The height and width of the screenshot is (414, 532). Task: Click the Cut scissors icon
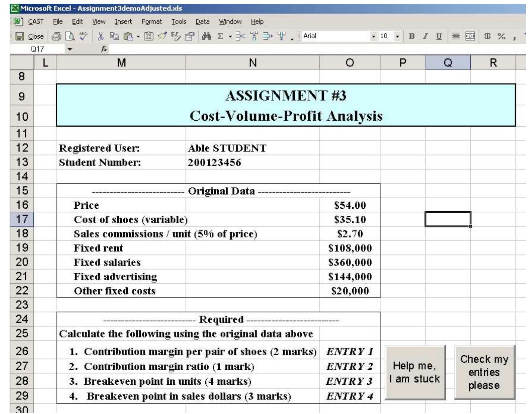(100, 36)
